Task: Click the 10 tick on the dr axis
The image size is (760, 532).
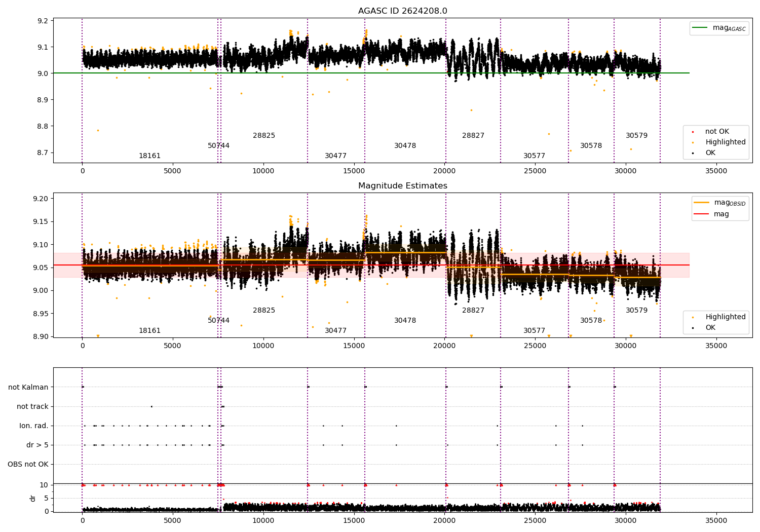Action: pos(44,485)
